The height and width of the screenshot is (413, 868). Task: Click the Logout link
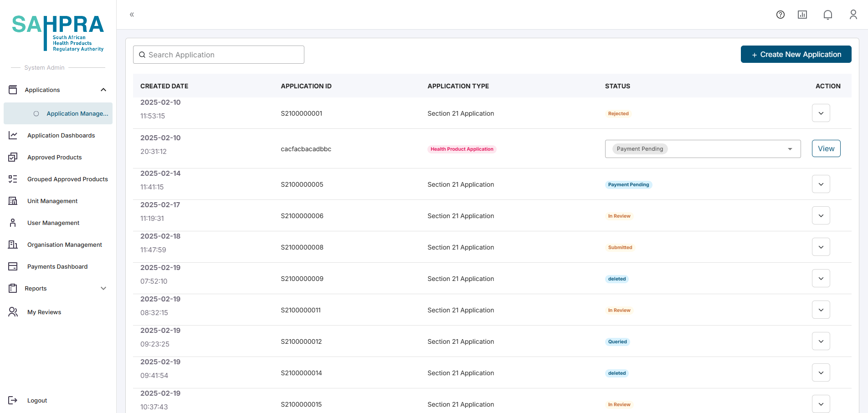tap(37, 401)
